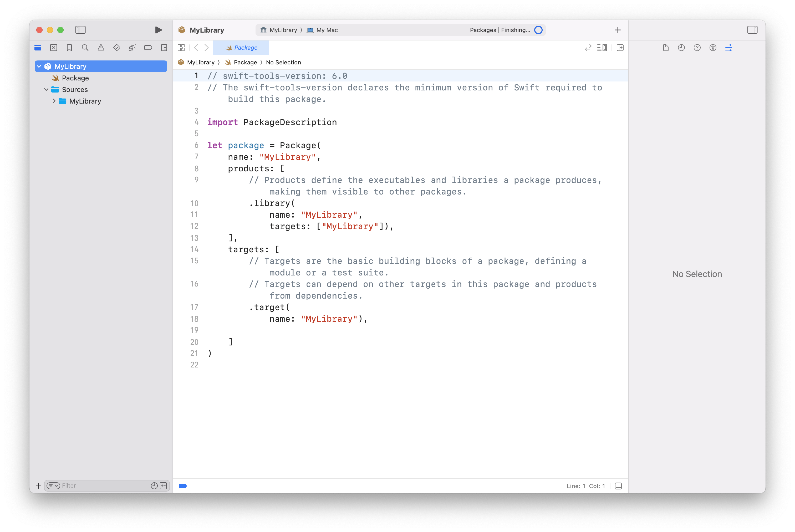Open the Breakpoint navigator icon
795x532 pixels.
148,48
